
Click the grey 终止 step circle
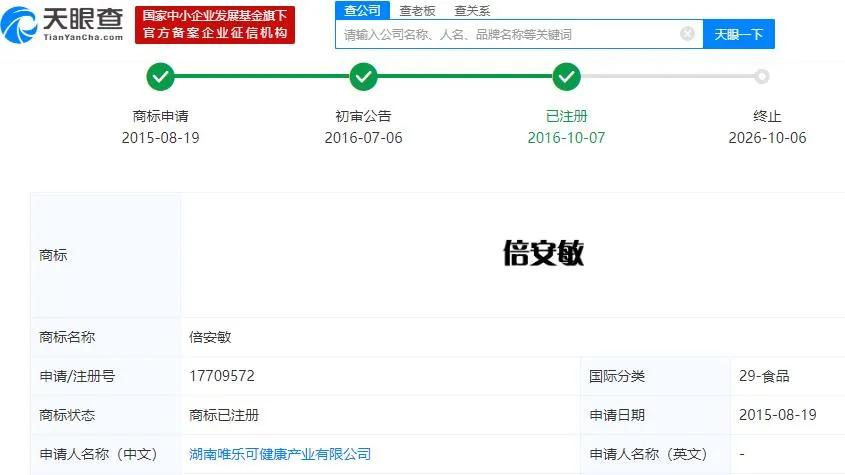(x=761, y=77)
